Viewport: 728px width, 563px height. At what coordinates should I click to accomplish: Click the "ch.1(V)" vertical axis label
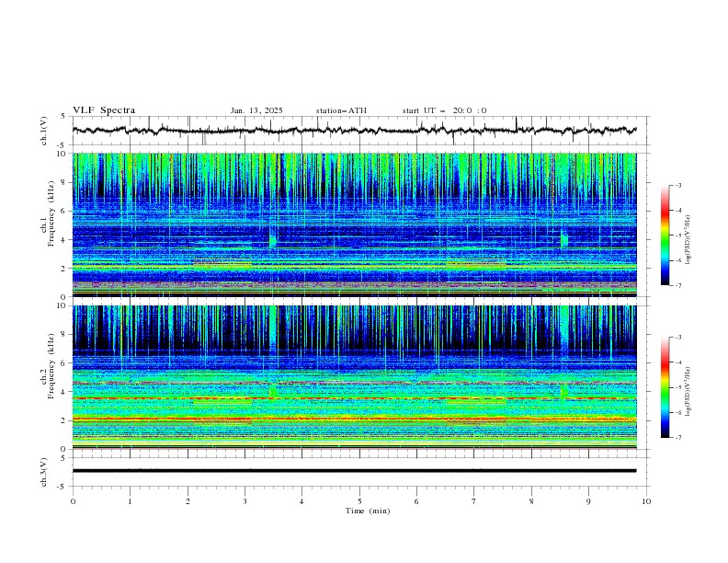pos(44,131)
